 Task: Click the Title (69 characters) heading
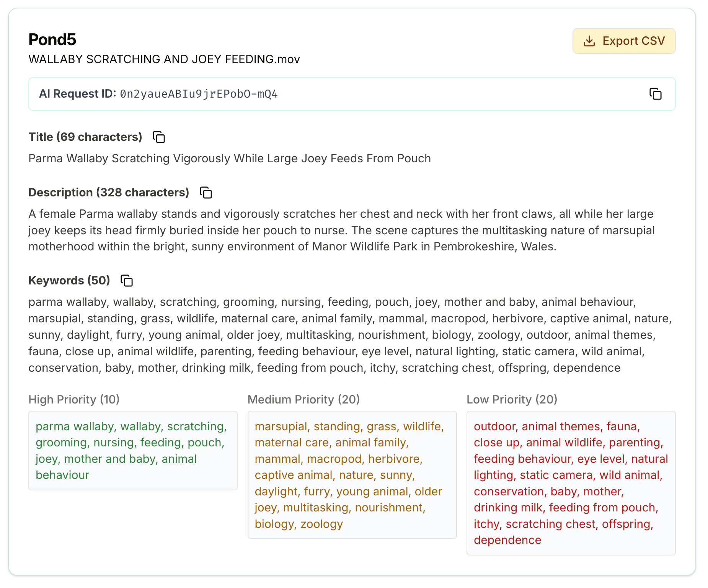click(x=85, y=137)
